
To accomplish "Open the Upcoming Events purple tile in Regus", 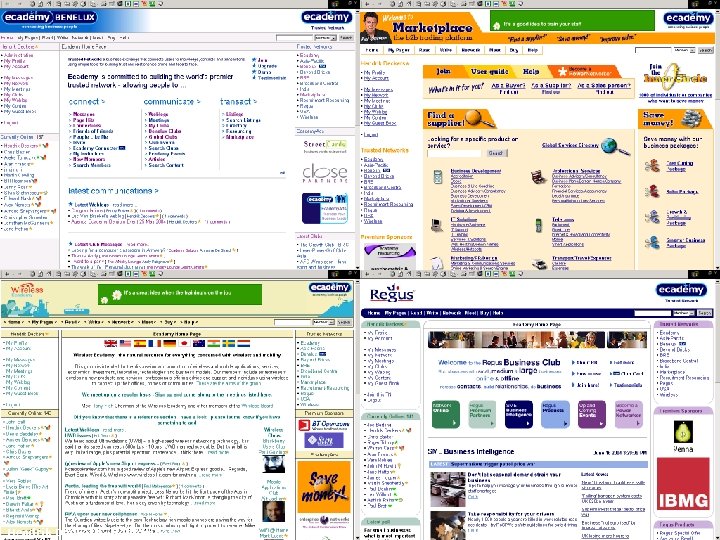I will point(592,414).
